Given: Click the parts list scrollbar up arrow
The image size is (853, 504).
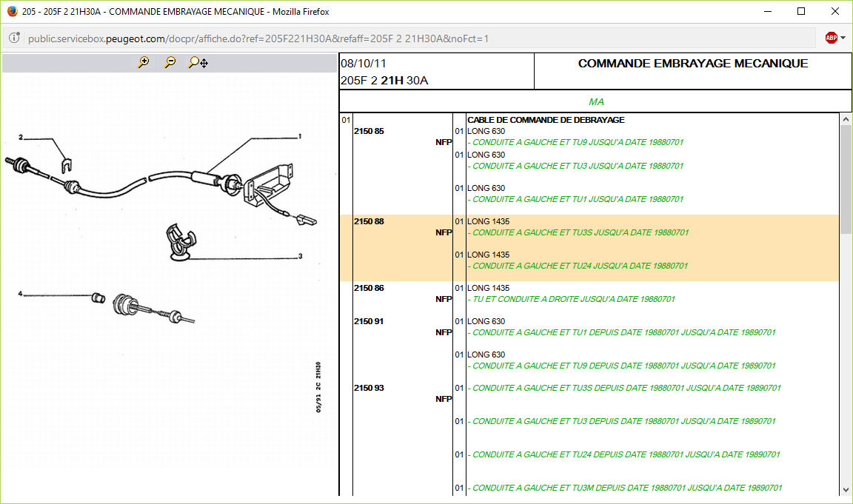Looking at the screenshot, I should 846,119.
